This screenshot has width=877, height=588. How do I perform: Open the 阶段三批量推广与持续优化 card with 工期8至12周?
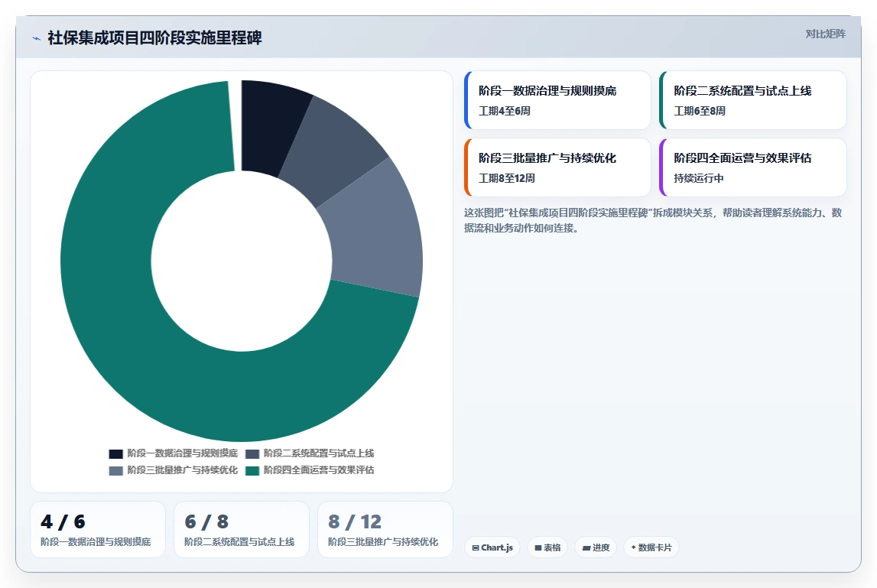[x=557, y=167]
